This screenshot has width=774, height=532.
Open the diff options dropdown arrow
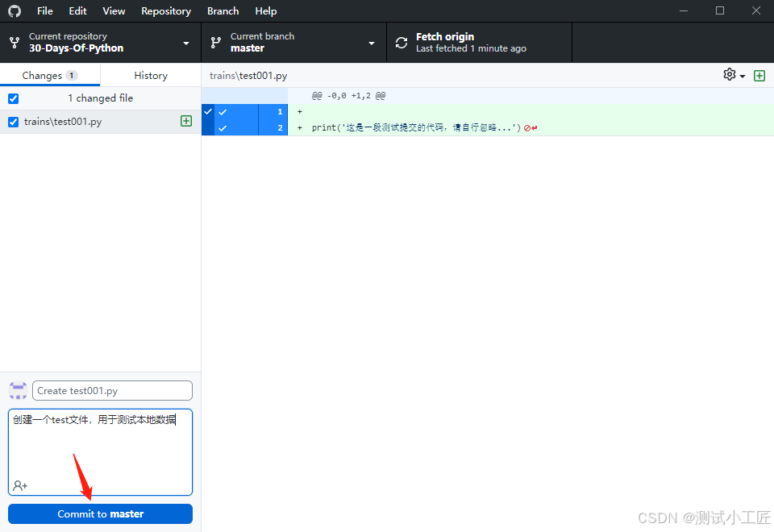(743, 77)
